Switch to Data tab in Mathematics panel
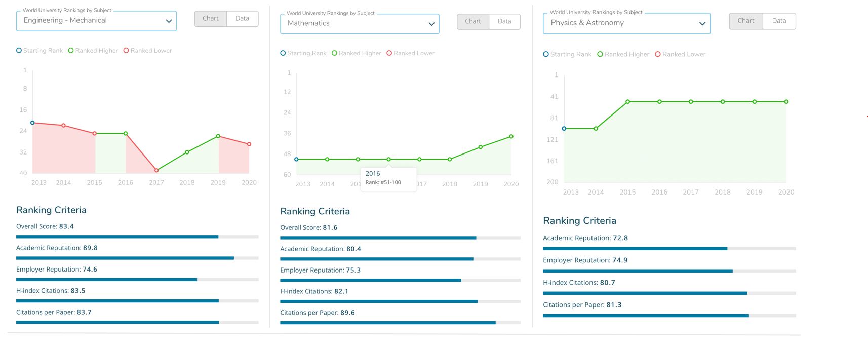 (x=504, y=22)
